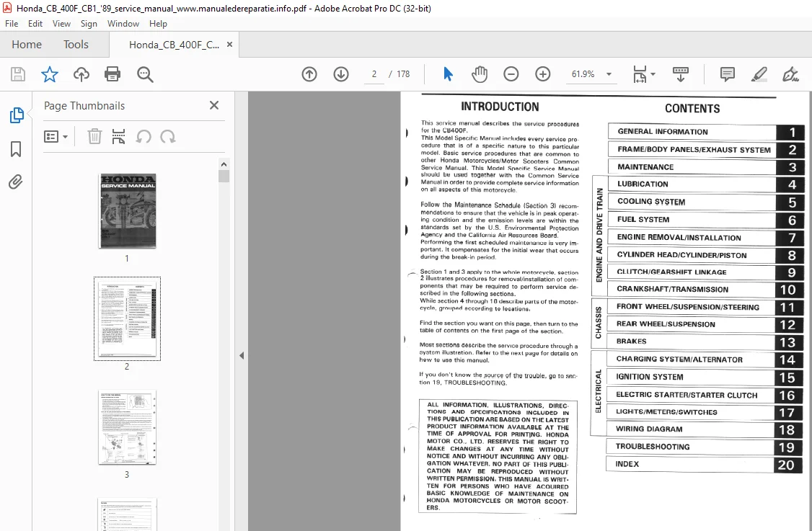
Task: Select page 1 cover thumbnail
Action: click(x=128, y=210)
